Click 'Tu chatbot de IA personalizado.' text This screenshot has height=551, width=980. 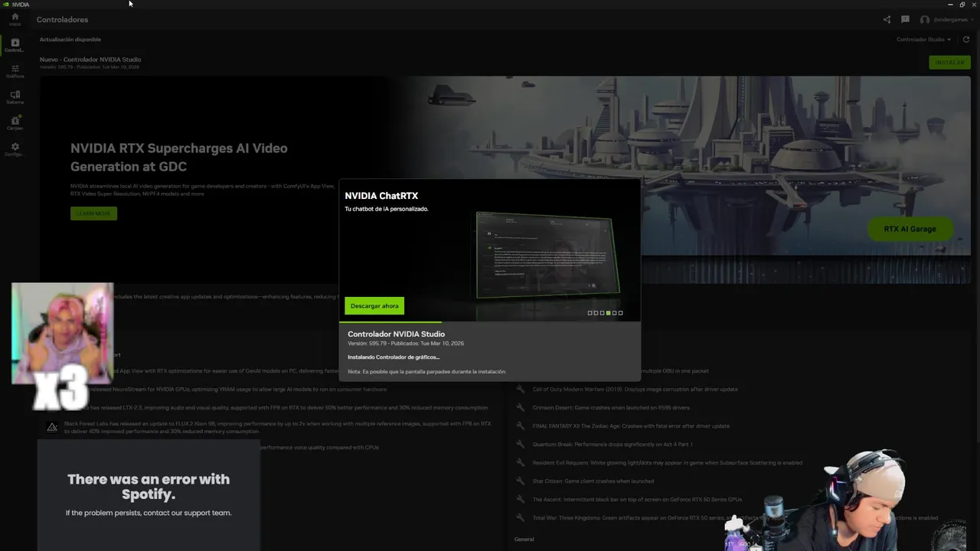tap(387, 209)
